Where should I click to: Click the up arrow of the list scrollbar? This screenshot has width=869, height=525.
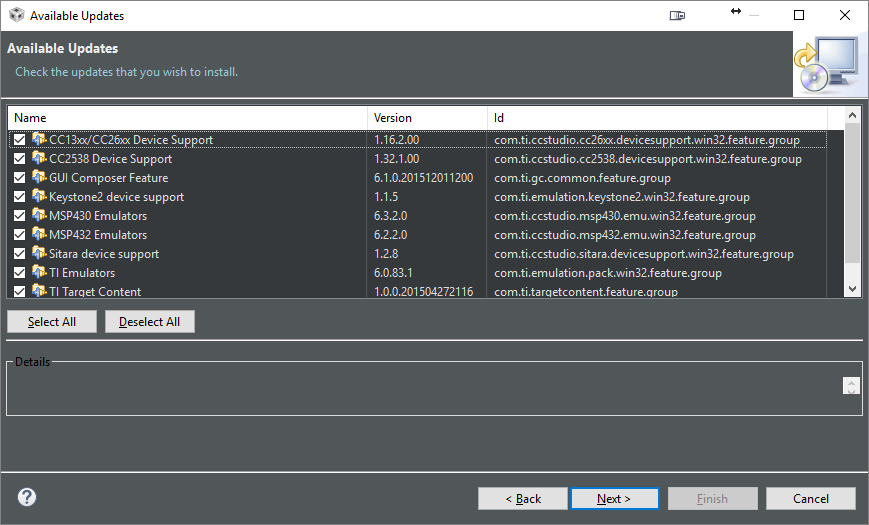point(852,117)
